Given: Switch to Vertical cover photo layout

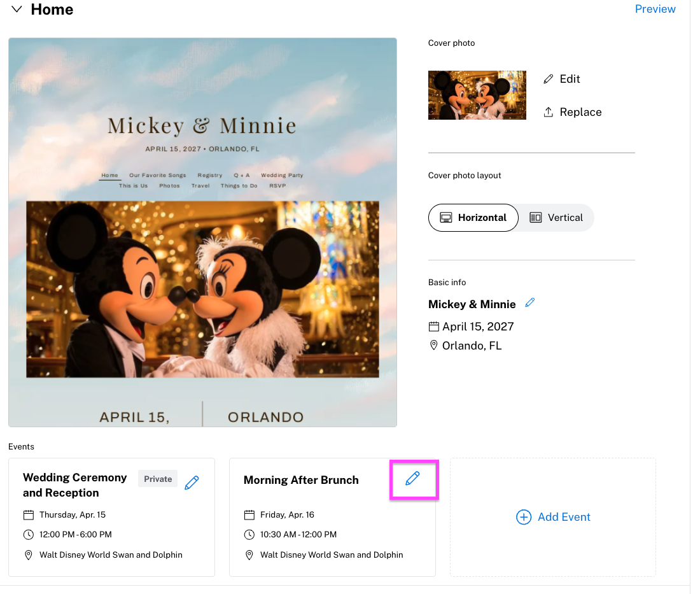Looking at the screenshot, I should tap(556, 218).
